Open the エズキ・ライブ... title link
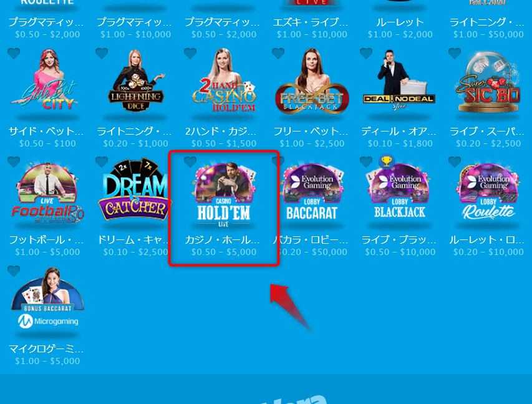 click(x=311, y=22)
